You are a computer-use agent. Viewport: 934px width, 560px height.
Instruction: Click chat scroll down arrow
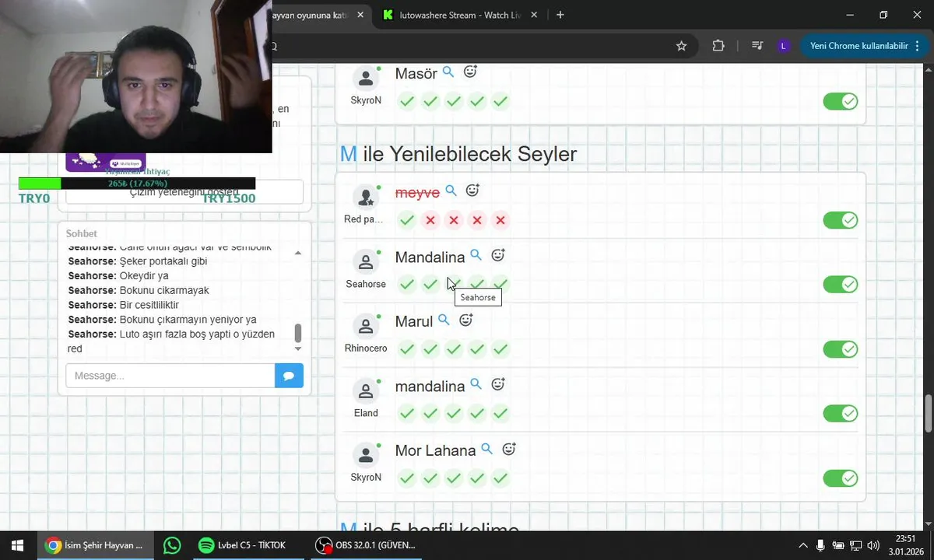tap(297, 348)
